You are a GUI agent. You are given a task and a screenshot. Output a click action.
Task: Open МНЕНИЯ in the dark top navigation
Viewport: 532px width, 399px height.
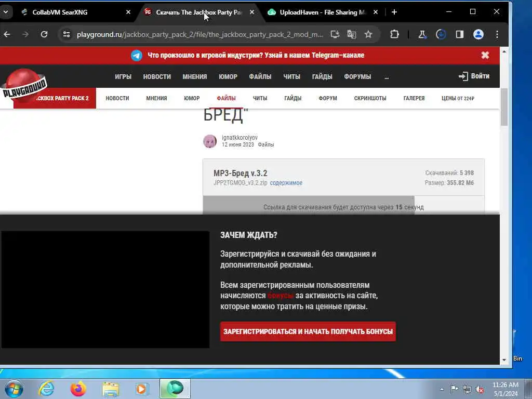click(x=195, y=77)
